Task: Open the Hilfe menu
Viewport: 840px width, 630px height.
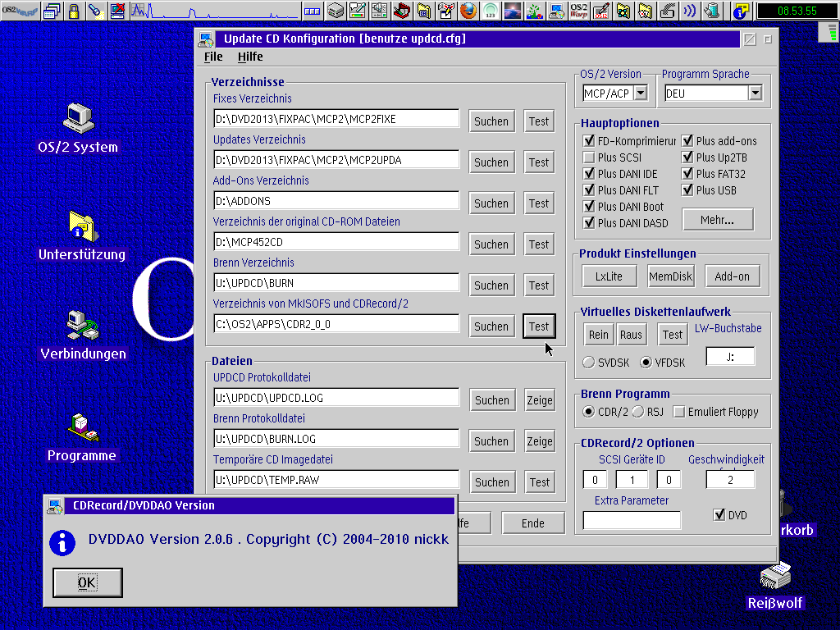Action: [250, 57]
